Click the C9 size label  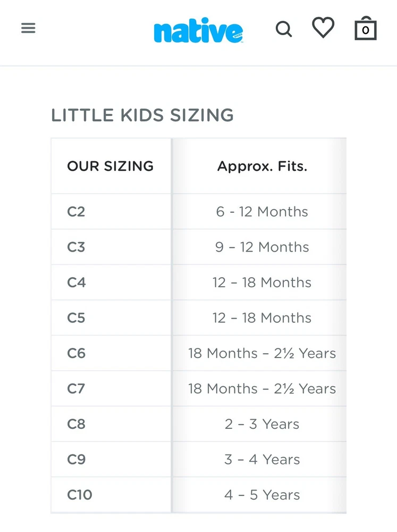pos(76,460)
